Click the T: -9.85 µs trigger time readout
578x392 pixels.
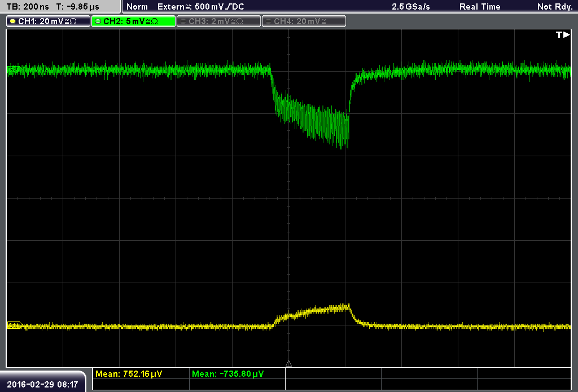(x=78, y=7)
